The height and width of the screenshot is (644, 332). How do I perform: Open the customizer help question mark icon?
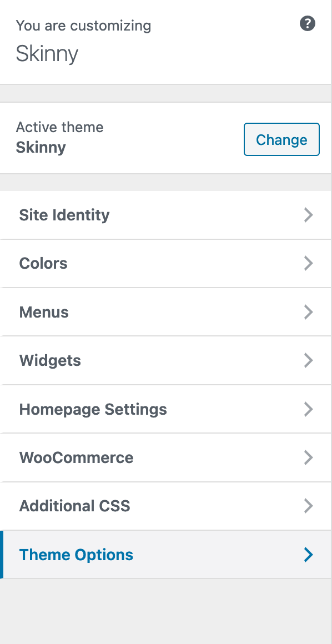(308, 24)
